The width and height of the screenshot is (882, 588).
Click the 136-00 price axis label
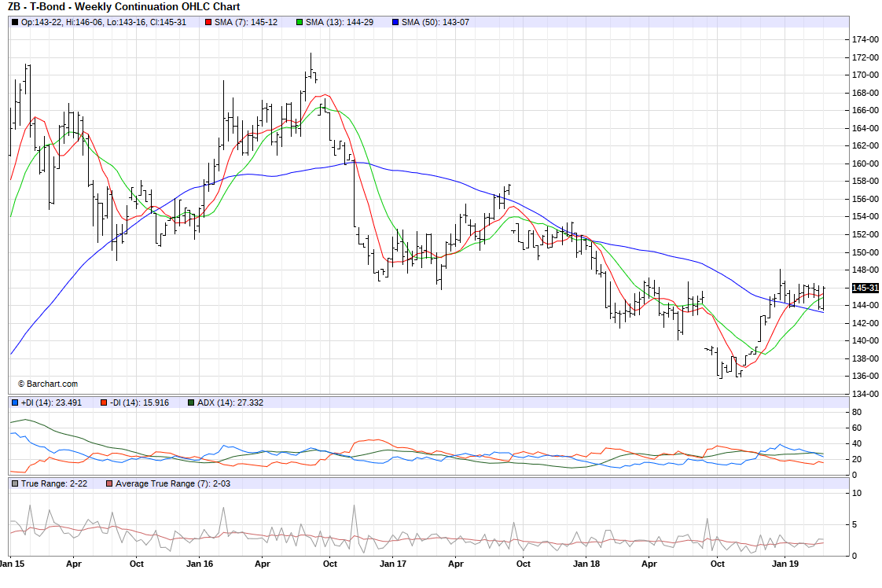point(865,377)
